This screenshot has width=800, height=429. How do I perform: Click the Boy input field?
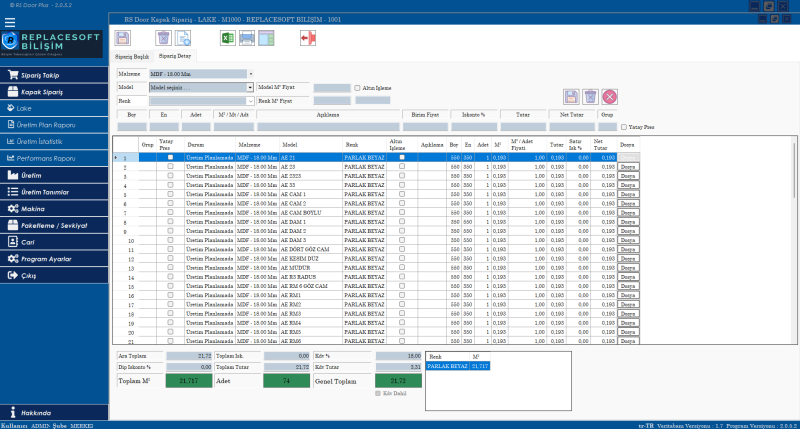(132, 127)
